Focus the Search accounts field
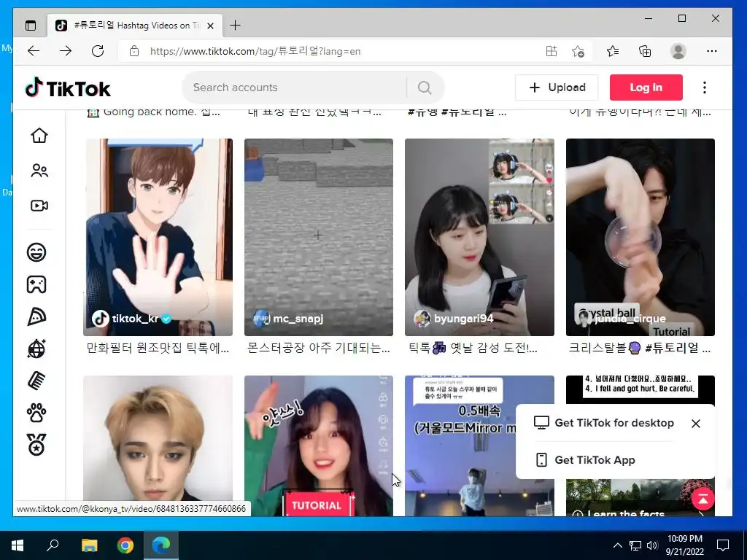Viewport: 747px width, 560px height. tap(295, 87)
